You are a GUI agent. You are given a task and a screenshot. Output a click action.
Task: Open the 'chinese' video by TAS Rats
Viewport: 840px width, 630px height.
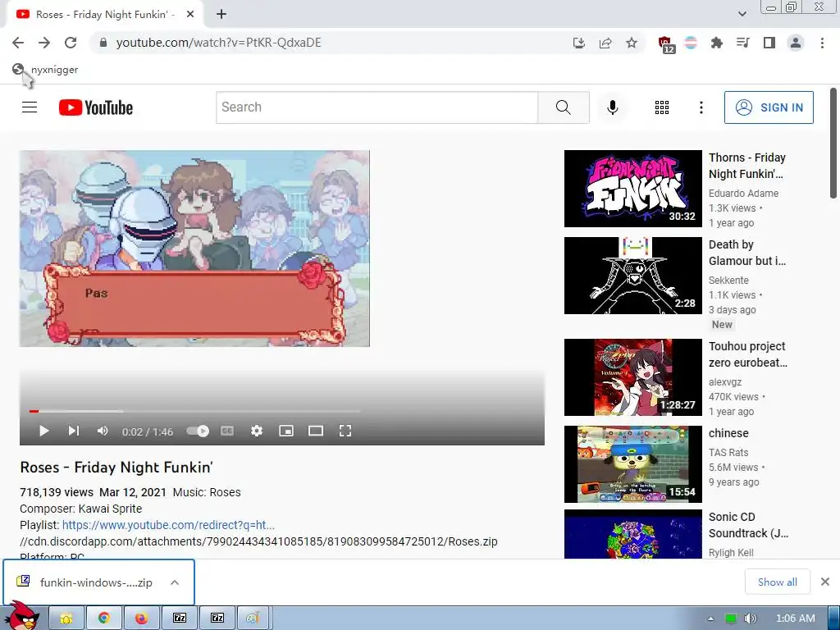coord(728,433)
